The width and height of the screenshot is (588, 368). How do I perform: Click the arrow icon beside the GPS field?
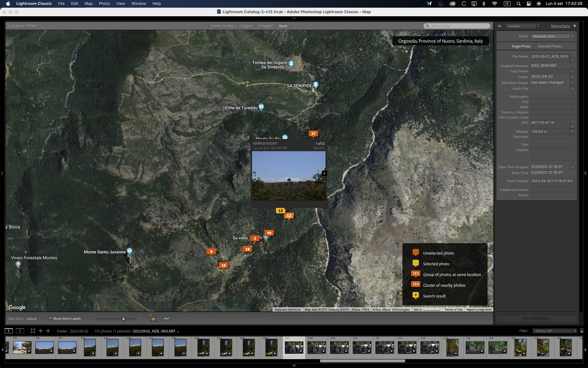click(x=572, y=126)
